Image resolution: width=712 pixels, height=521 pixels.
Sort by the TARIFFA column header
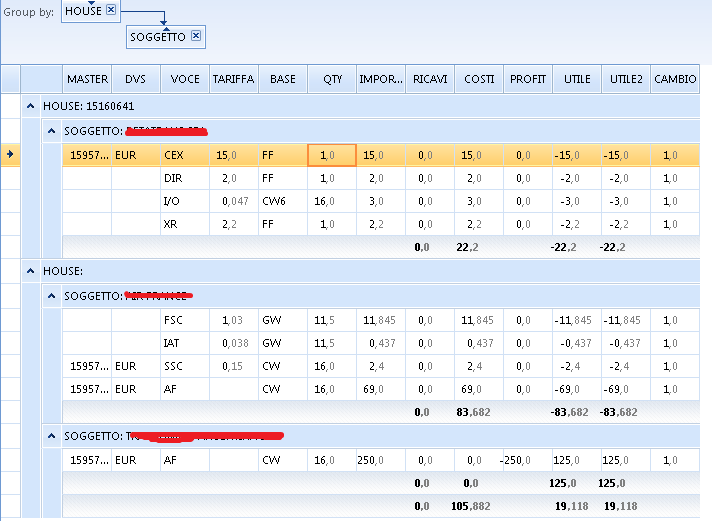234,79
